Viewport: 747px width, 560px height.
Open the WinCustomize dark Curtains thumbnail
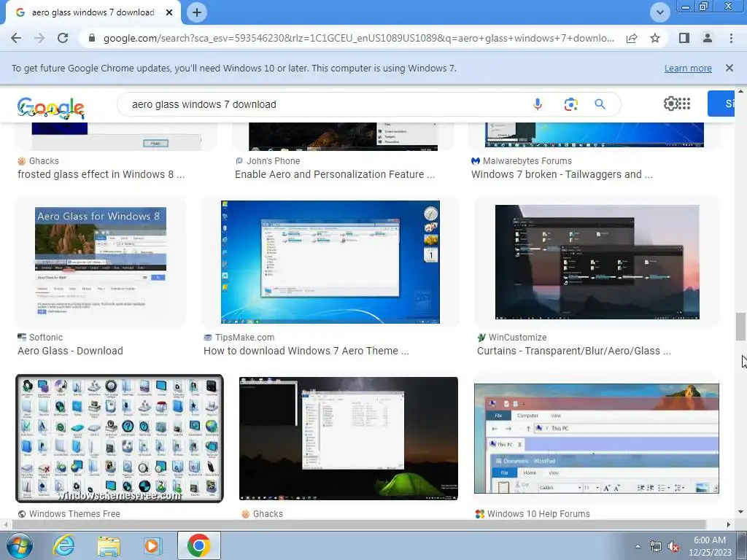[597, 262]
